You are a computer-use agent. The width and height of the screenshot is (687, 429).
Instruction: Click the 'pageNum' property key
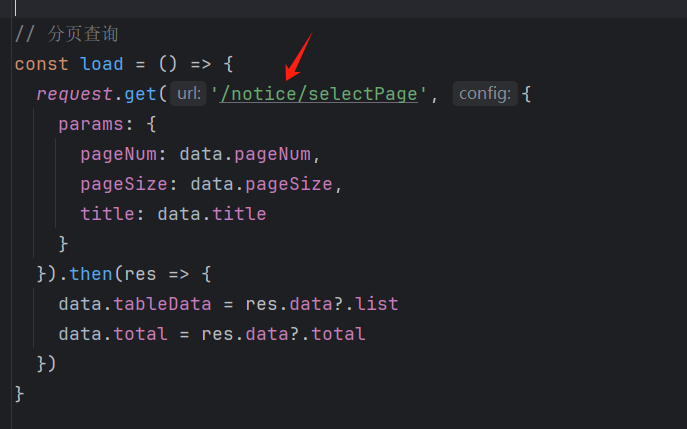coord(119,155)
